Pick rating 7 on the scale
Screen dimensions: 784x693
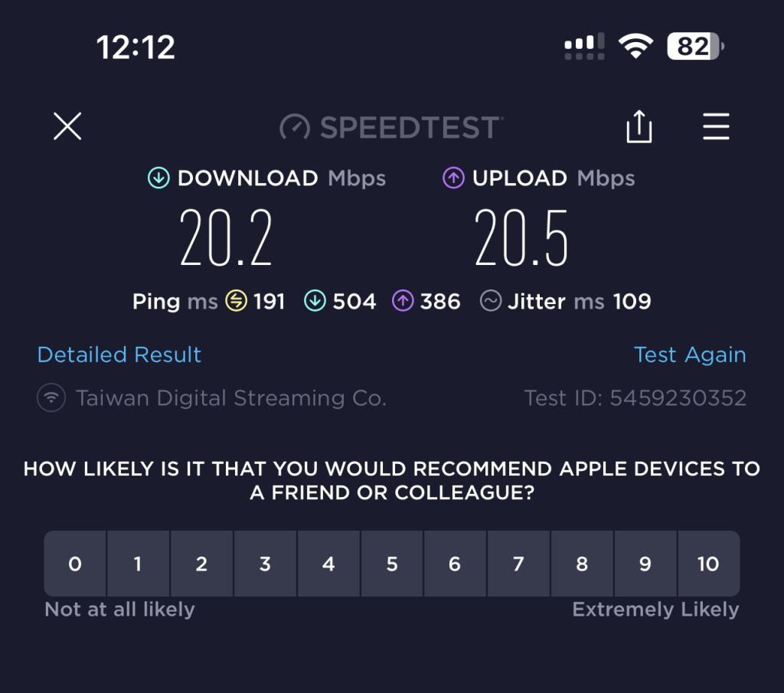[x=518, y=564]
